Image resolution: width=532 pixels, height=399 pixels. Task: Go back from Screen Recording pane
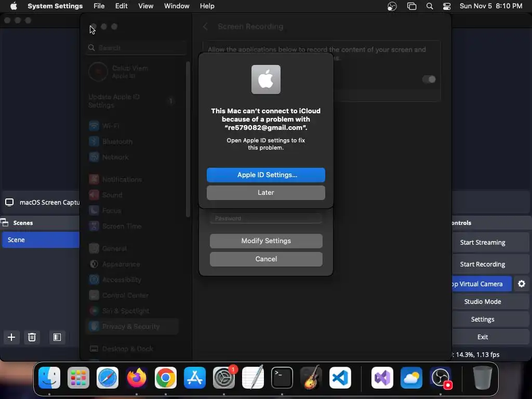point(205,26)
